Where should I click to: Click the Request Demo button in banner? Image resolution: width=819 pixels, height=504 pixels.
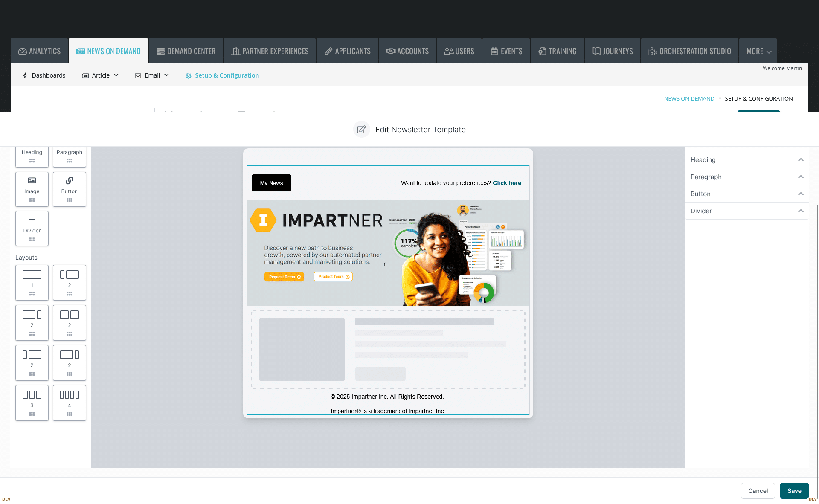pos(284,277)
